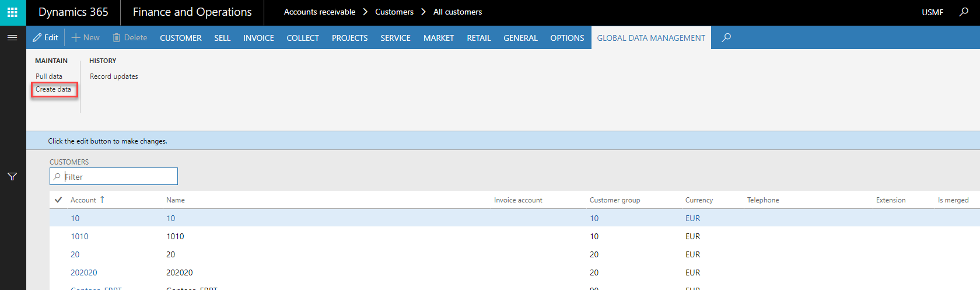Open the USMF company picker
This screenshot has width=980, height=290.
[932, 12]
